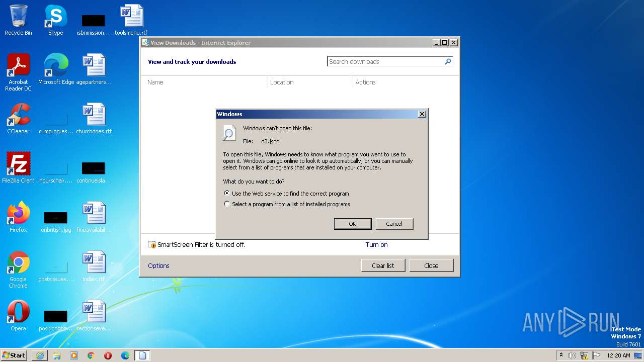Click Show desktop button at taskbar end

638,355
